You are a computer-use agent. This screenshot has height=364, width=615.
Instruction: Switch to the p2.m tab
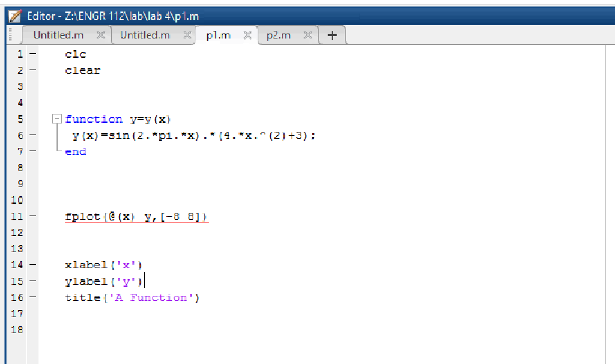(279, 35)
